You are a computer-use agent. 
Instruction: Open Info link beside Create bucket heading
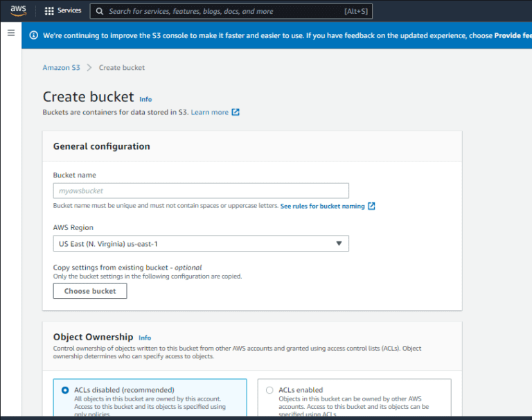point(145,99)
